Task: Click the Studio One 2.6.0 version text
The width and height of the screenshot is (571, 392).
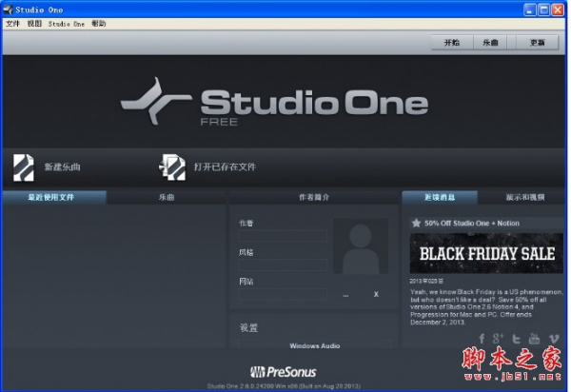Action: click(x=284, y=386)
